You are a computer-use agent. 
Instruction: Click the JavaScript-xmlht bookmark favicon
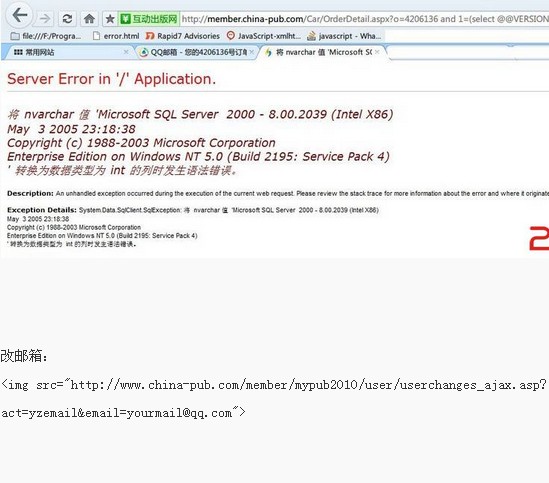230,35
